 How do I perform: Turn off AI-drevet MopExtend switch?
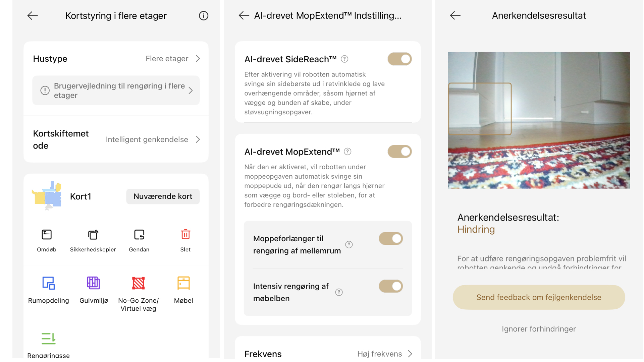(399, 152)
